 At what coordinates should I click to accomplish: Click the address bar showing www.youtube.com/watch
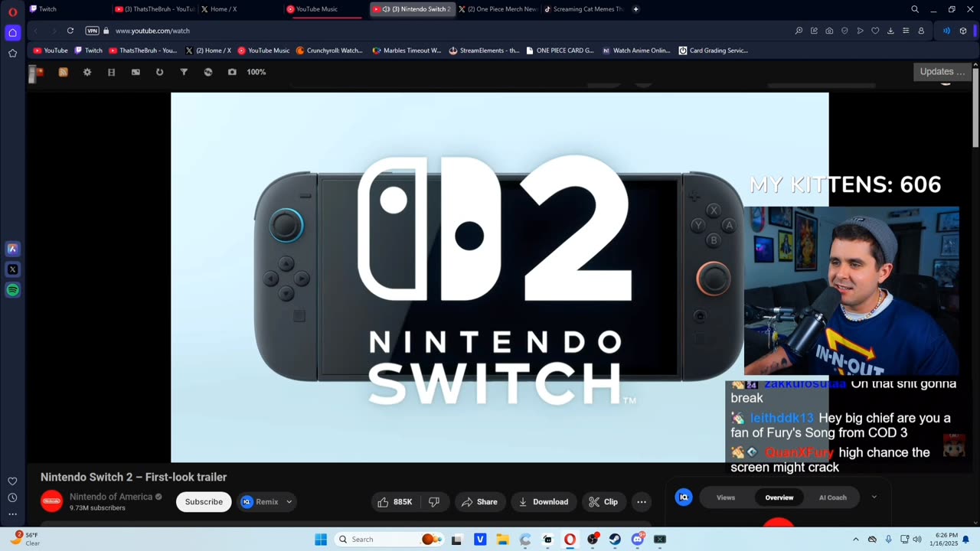point(152,31)
